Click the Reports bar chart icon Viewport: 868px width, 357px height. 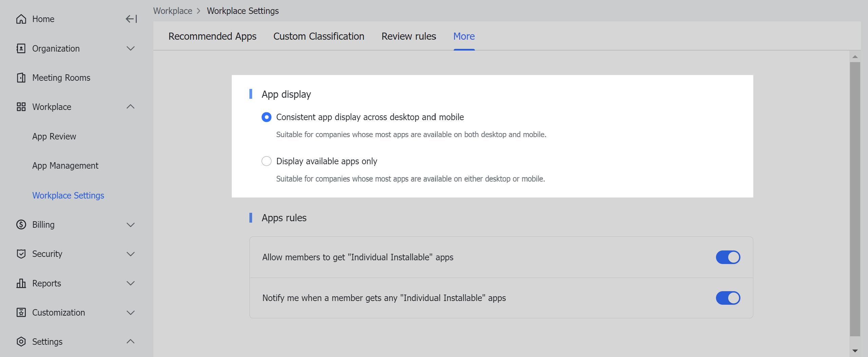(x=21, y=283)
